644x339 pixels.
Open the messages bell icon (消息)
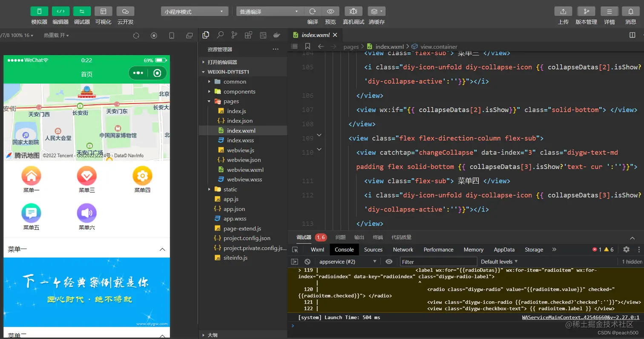pyautogui.click(x=631, y=12)
